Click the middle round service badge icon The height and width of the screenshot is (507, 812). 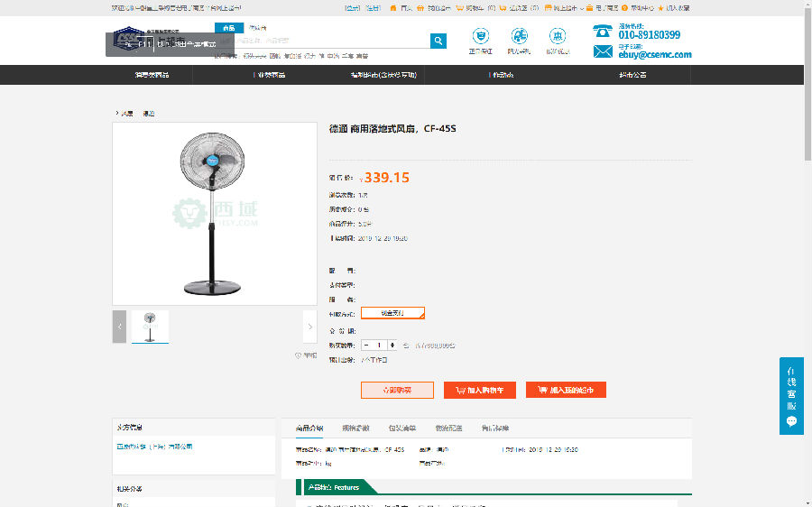519,36
